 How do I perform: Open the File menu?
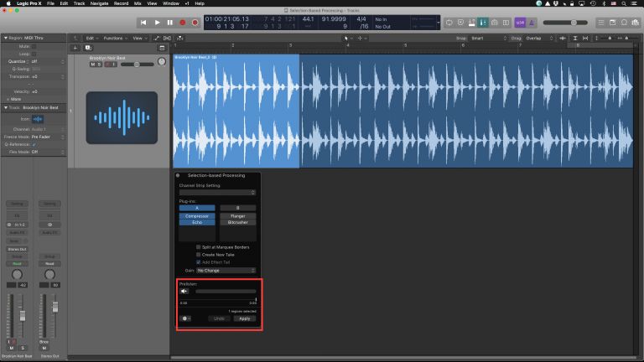tap(50, 3)
